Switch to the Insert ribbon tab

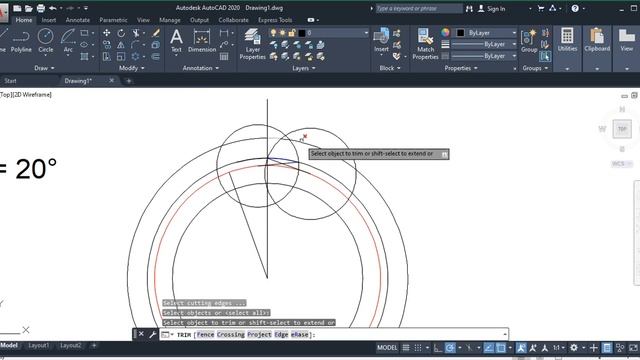point(49,20)
